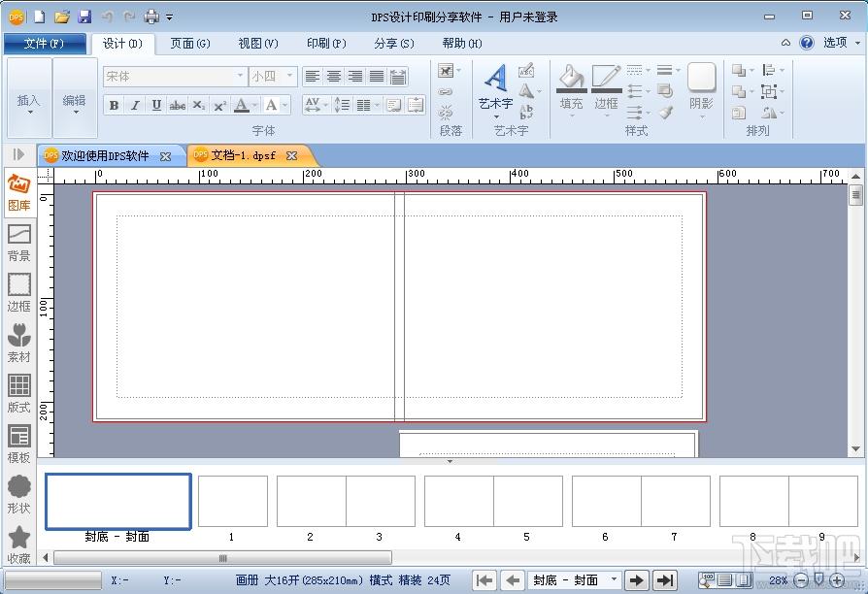
Task: Toggle center text alignment
Action: click(334, 77)
